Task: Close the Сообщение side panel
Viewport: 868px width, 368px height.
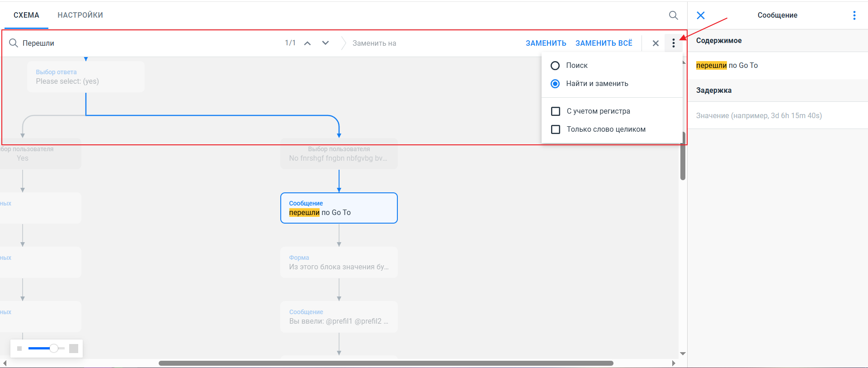Action: [701, 15]
